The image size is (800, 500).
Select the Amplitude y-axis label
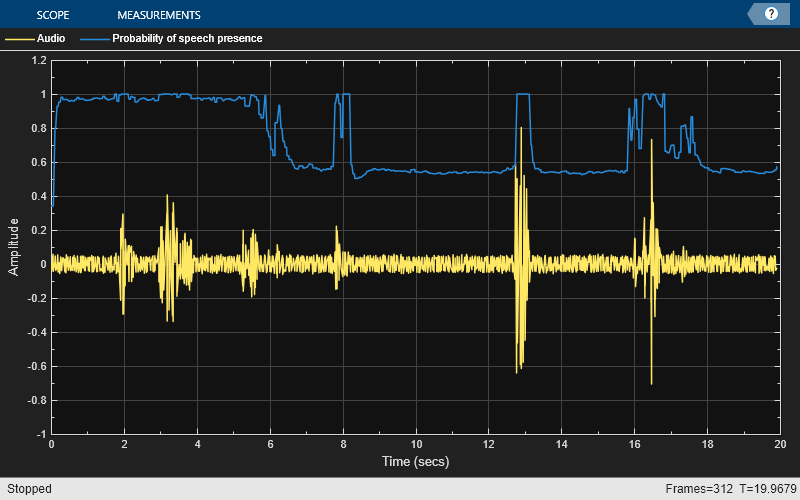[x=14, y=247]
